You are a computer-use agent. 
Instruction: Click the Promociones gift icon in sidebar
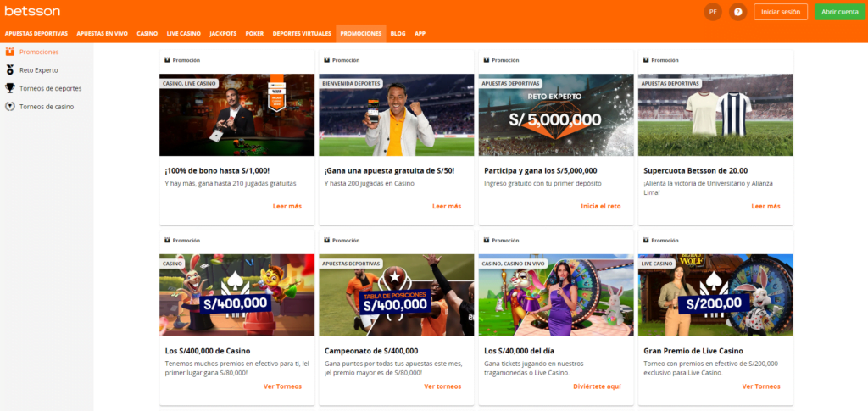pos(10,52)
